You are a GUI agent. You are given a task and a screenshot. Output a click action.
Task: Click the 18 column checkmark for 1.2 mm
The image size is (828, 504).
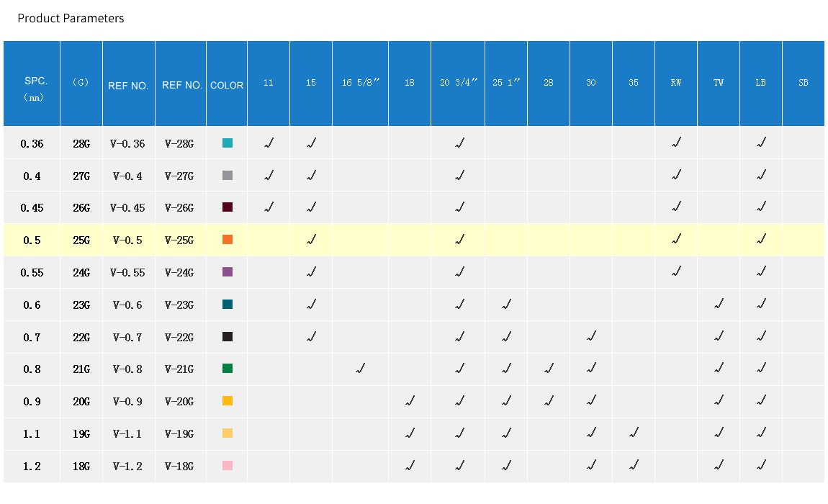pyautogui.click(x=410, y=466)
